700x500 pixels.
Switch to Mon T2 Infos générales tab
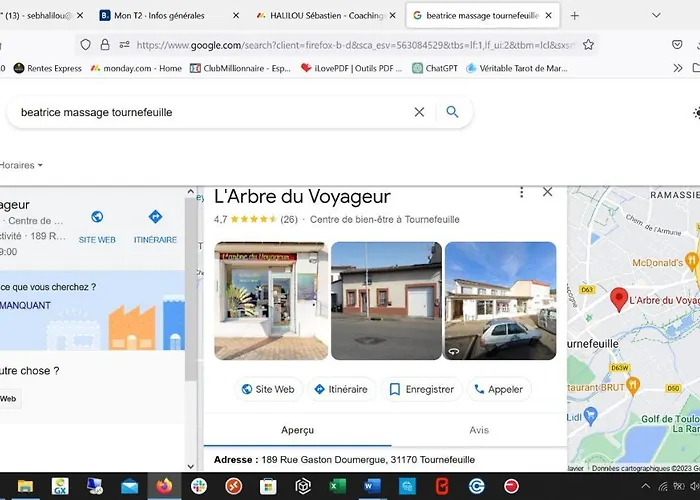point(158,16)
